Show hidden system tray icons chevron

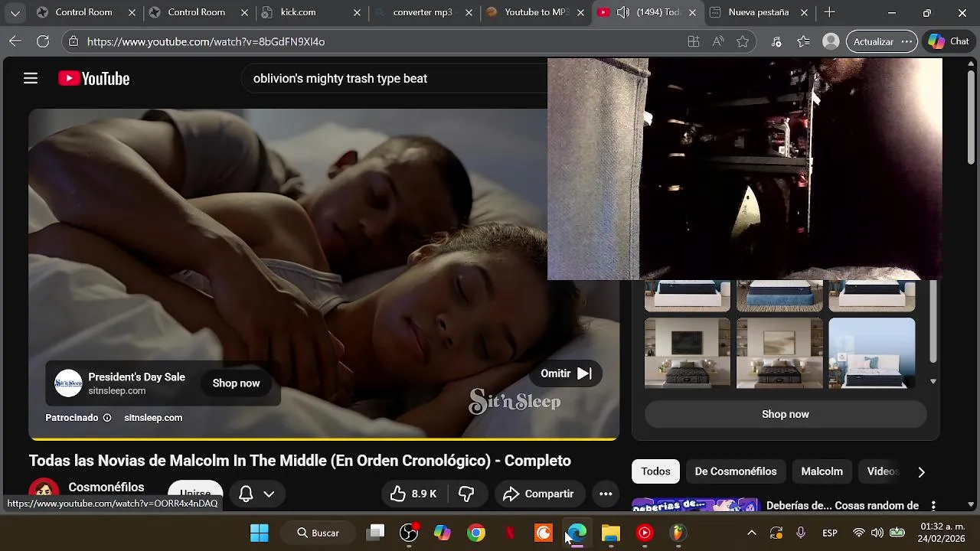tap(752, 533)
